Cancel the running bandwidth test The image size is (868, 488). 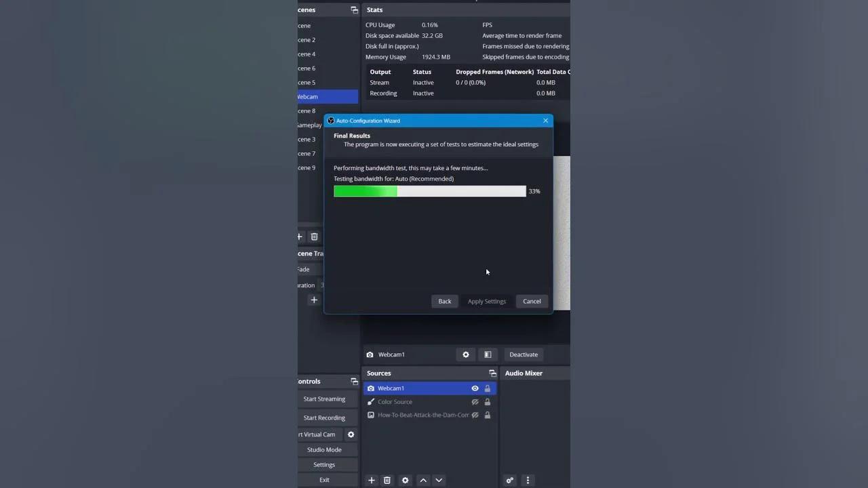click(532, 301)
